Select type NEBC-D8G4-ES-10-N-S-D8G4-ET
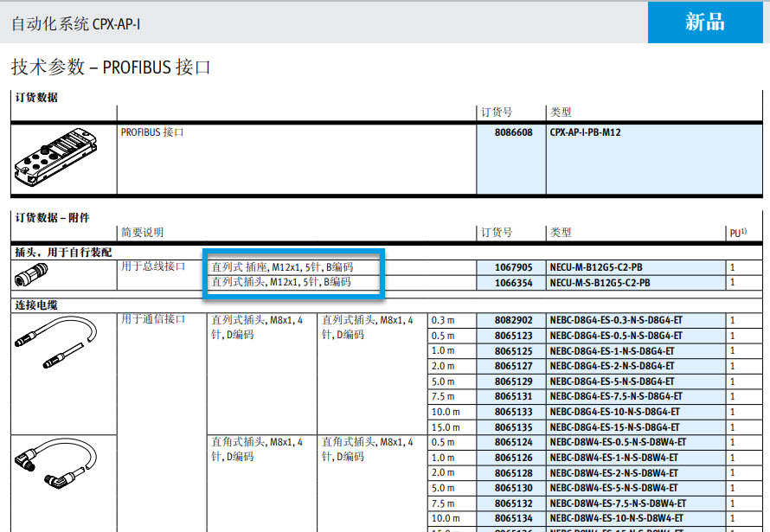770x532 pixels. click(614, 412)
